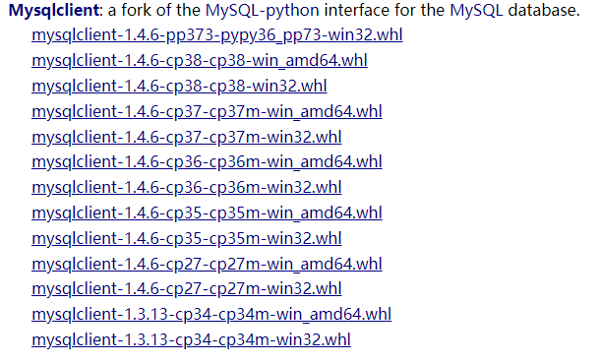Viewport: 601px width, 364px height.
Task: Select the 1.4.6 Python 3.8 amd64 wheel
Action: [x=200, y=61]
